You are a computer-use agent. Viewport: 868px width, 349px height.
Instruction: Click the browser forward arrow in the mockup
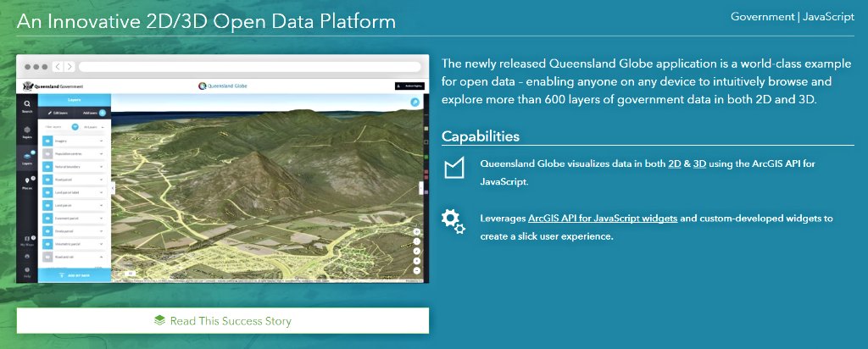70,67
